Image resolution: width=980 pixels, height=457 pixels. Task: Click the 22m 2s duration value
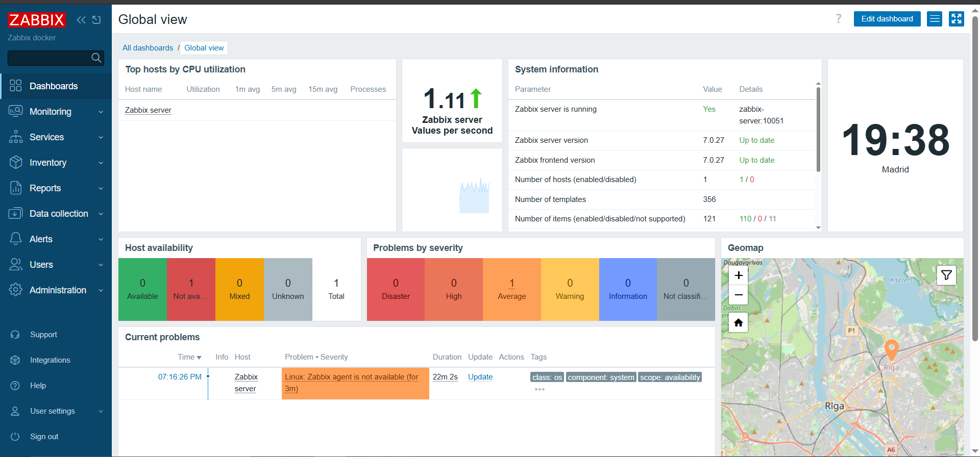tap(445, 377)
